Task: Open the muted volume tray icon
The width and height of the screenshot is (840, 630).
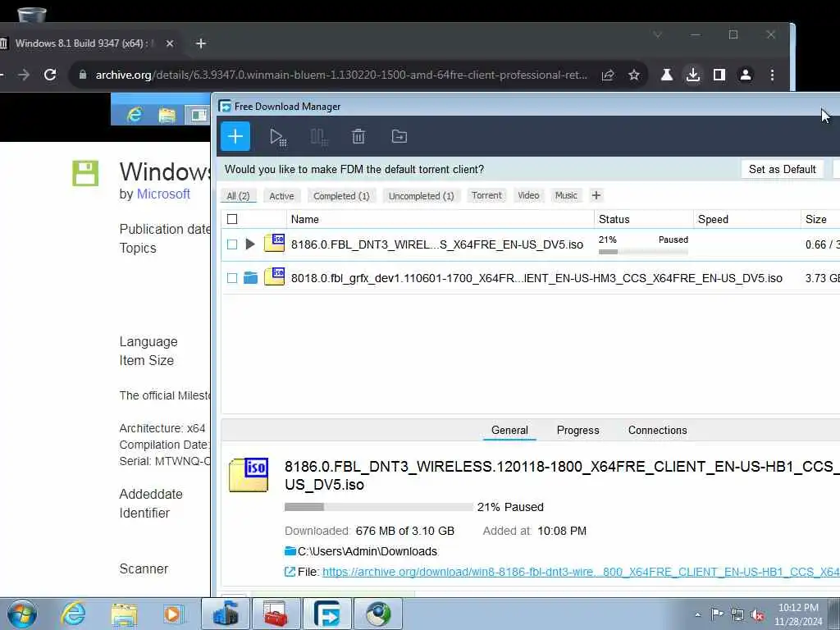Action: [757, 614]
